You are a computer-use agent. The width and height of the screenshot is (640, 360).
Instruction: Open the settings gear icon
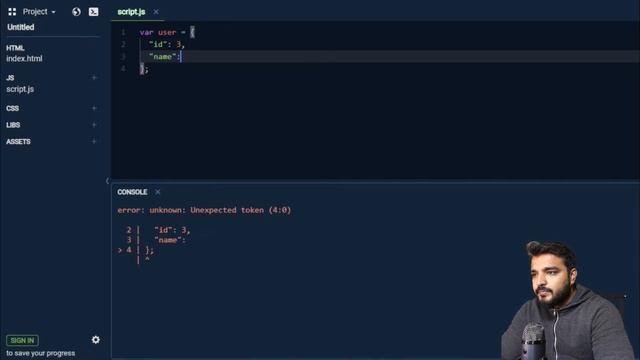pyautogui.click(x=96, y=340)
